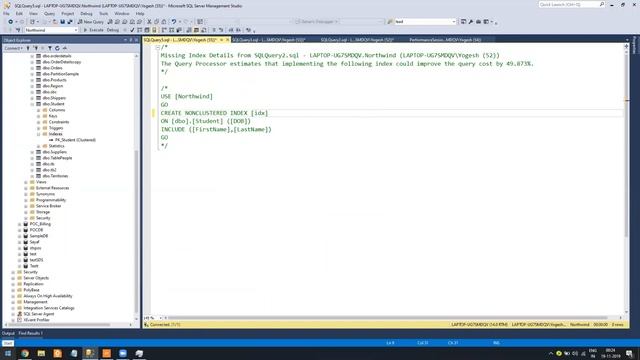Open the Output panel tab at bottom
The width and height of the screenshot is (640, 360).
click(x=8, y=333)
